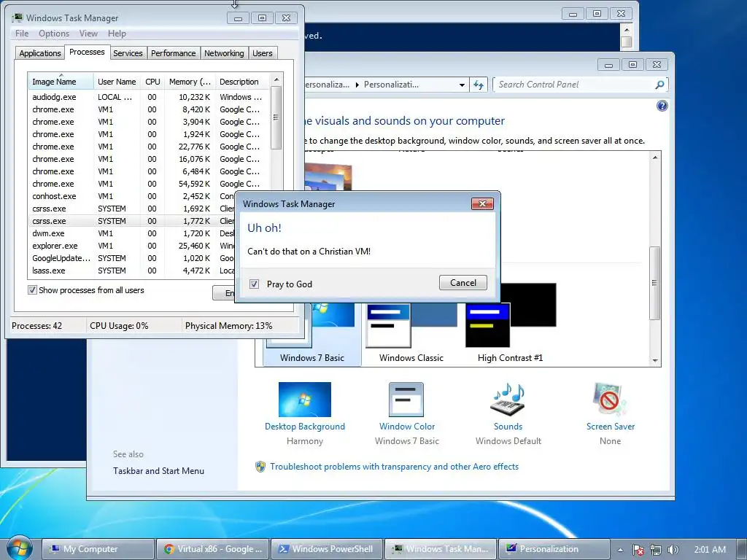Click Cancel in the Uh oh dialog
The height and width of the screenshot is (560, 747).
[x=463, y=283]
